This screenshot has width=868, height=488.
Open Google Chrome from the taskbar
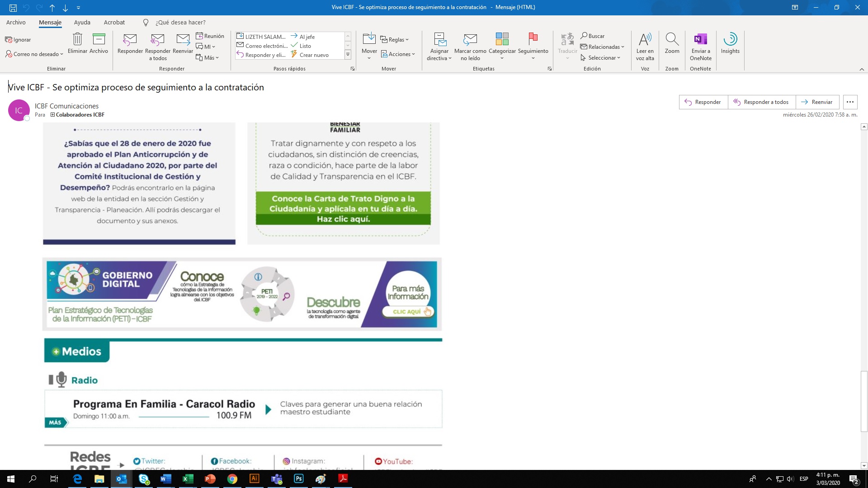(232, 479)
